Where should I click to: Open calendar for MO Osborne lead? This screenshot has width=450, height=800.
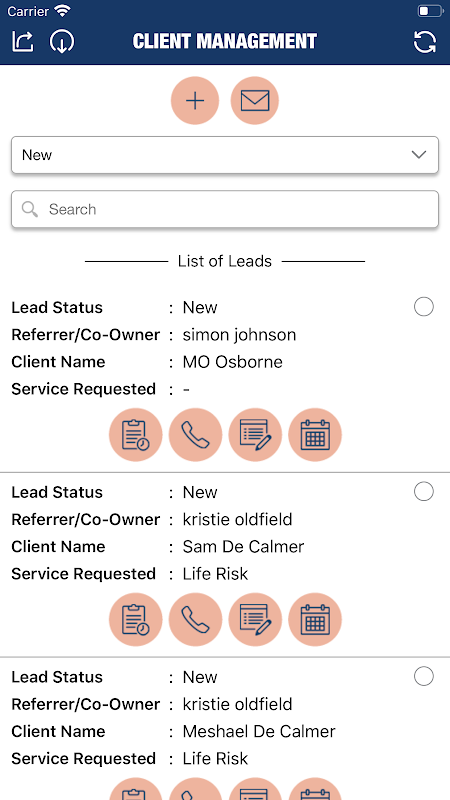pos(315,435)
